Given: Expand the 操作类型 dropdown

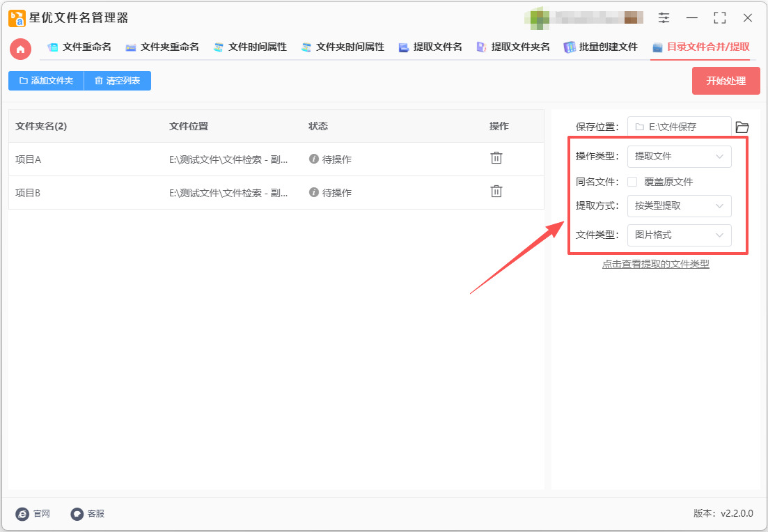Looking at the screenshot, I should pyautogui.click(x=679, y=157).
